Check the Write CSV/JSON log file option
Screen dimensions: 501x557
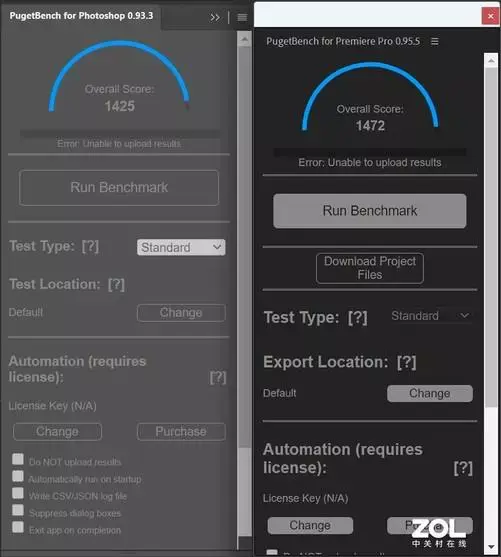click(18, 493)
